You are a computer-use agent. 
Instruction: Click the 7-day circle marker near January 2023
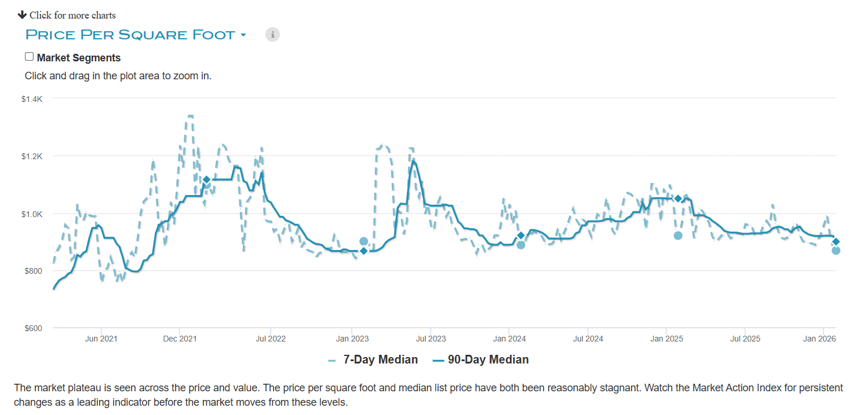(x=364, y=241)
